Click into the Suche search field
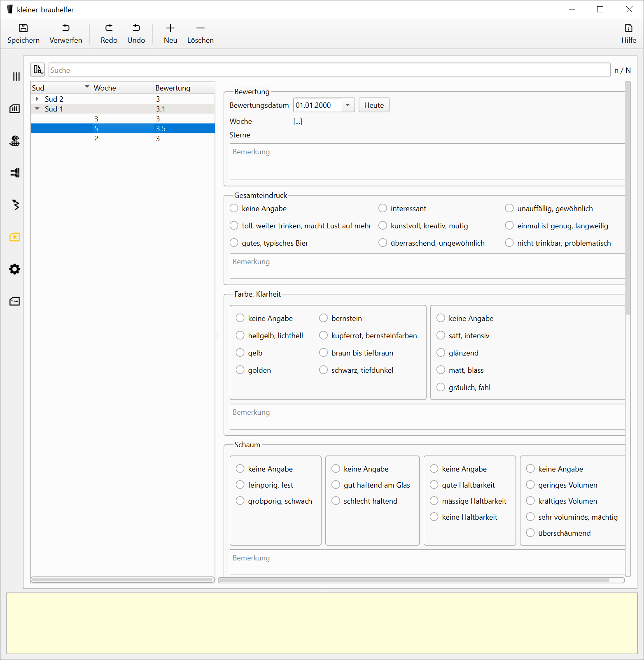644x660 pixels. click(329, 70)
